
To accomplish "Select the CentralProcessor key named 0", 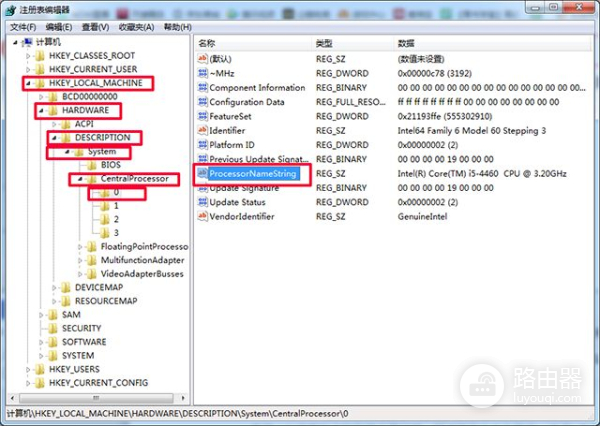I will point(116,192).
